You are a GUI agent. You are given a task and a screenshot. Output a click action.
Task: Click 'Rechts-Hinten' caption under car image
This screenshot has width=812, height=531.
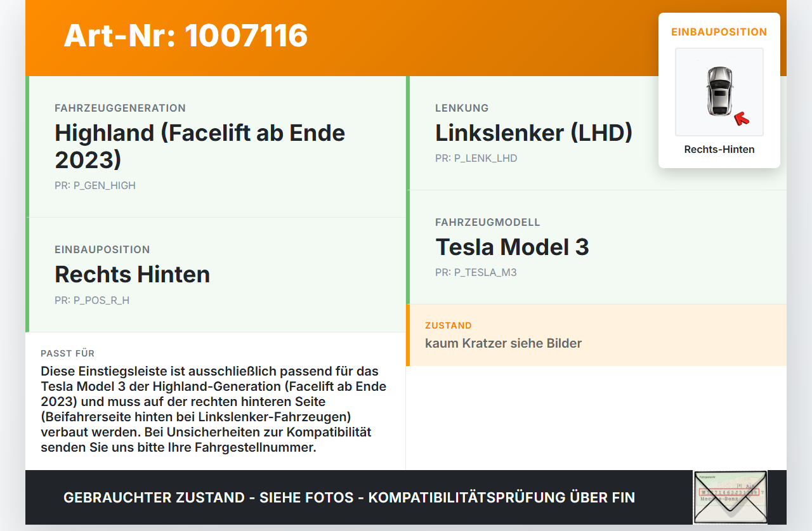click(x=719, y=150)
